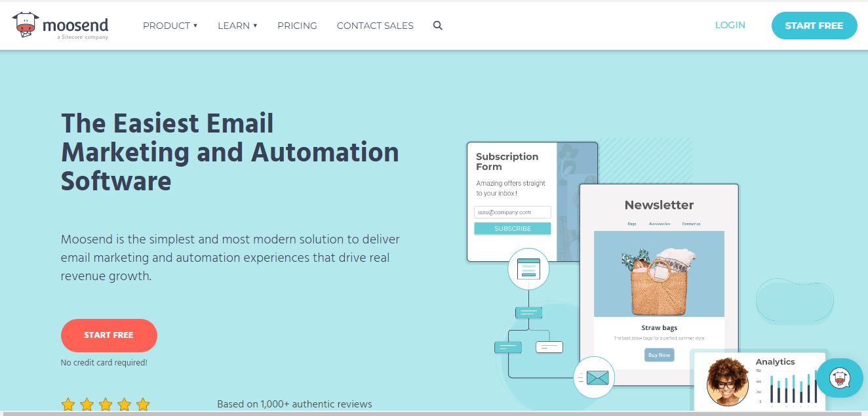Click the red START FREE hero button

pos(109,335)
